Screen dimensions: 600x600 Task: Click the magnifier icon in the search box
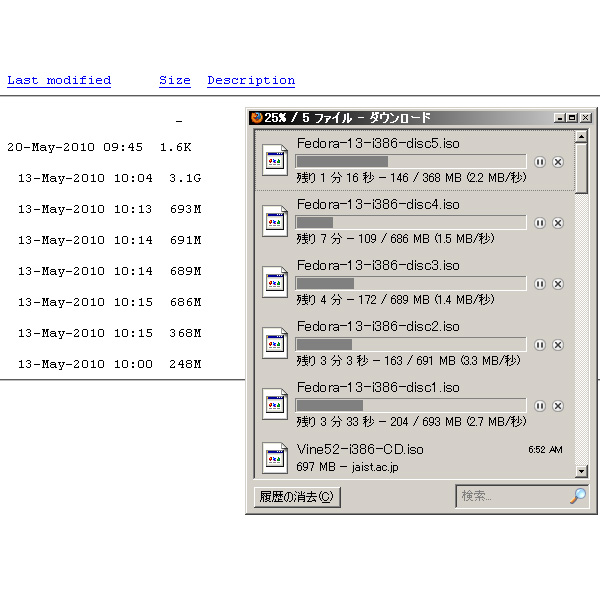pyautogui.click(x=578, y=496)
